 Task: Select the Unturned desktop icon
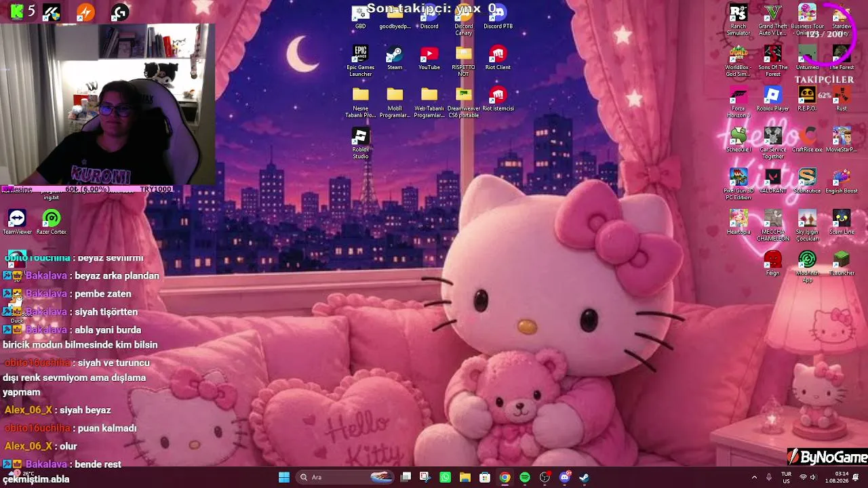(x=807, y=58)
